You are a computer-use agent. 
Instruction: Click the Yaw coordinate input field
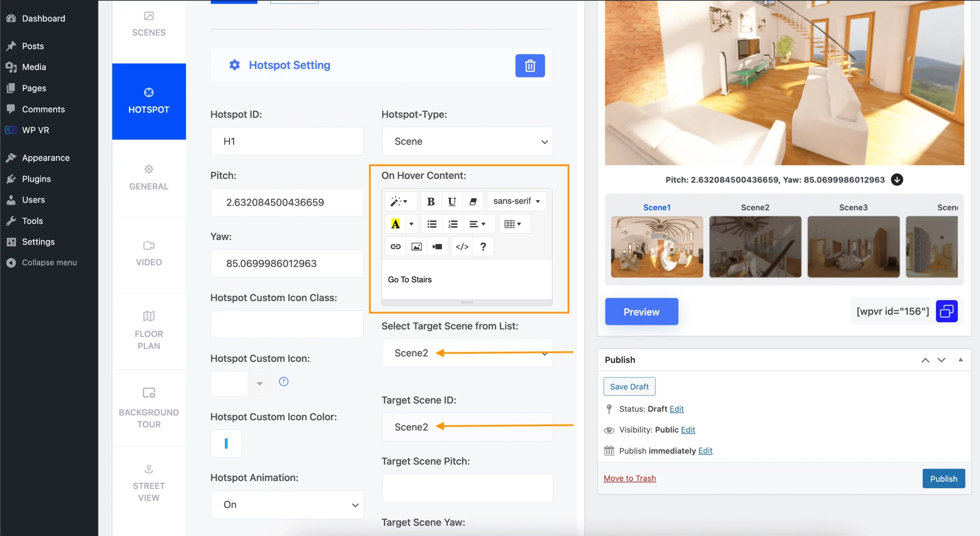(x=287, y=263)
